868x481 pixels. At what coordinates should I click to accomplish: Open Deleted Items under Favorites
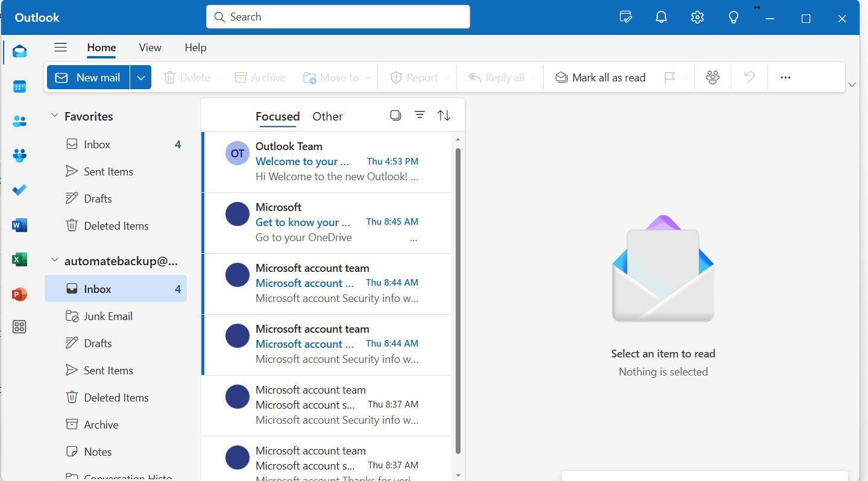[116, 225]
